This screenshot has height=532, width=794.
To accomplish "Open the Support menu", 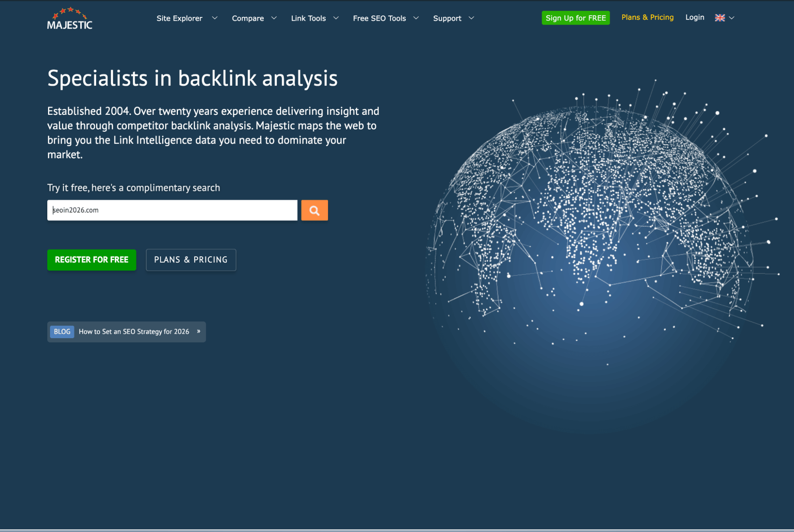I will coord(447,18).
